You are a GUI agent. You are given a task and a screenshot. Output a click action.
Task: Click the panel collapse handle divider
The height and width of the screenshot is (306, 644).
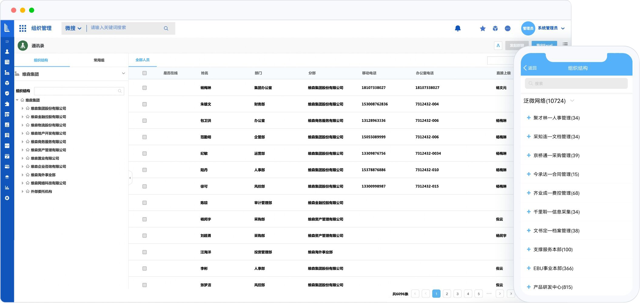tap(130, 178)
